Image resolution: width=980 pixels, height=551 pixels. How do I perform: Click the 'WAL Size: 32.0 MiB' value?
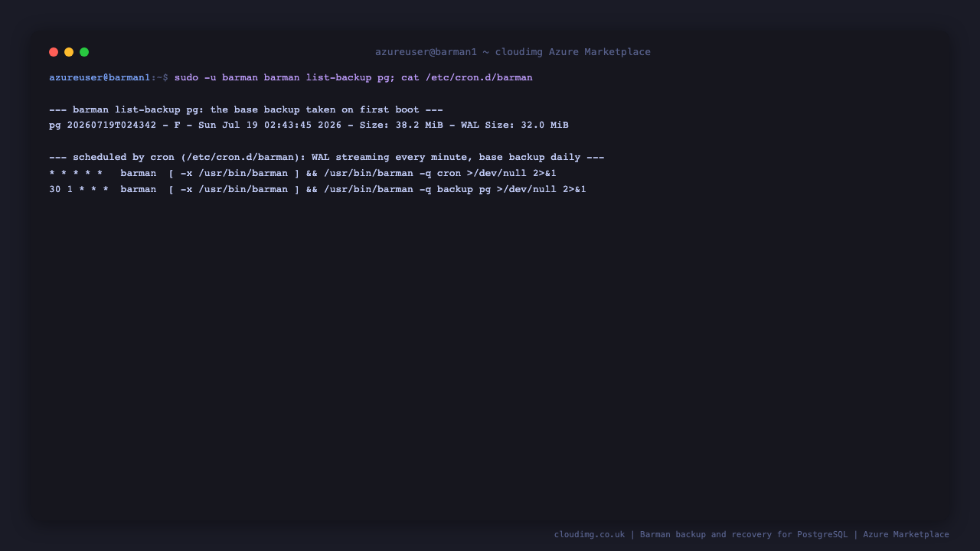514,125
